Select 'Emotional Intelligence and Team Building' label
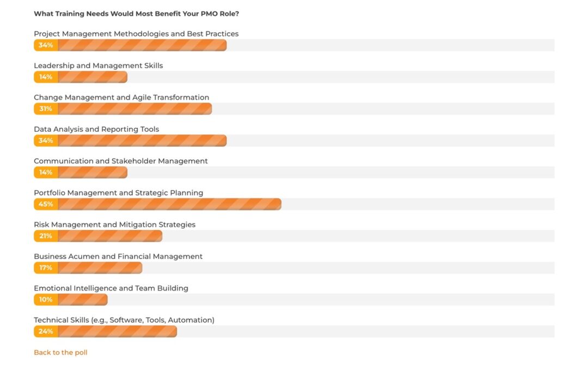Image resolution: width=588 pixels, height=368 pixels. click(x=111, y=288)
